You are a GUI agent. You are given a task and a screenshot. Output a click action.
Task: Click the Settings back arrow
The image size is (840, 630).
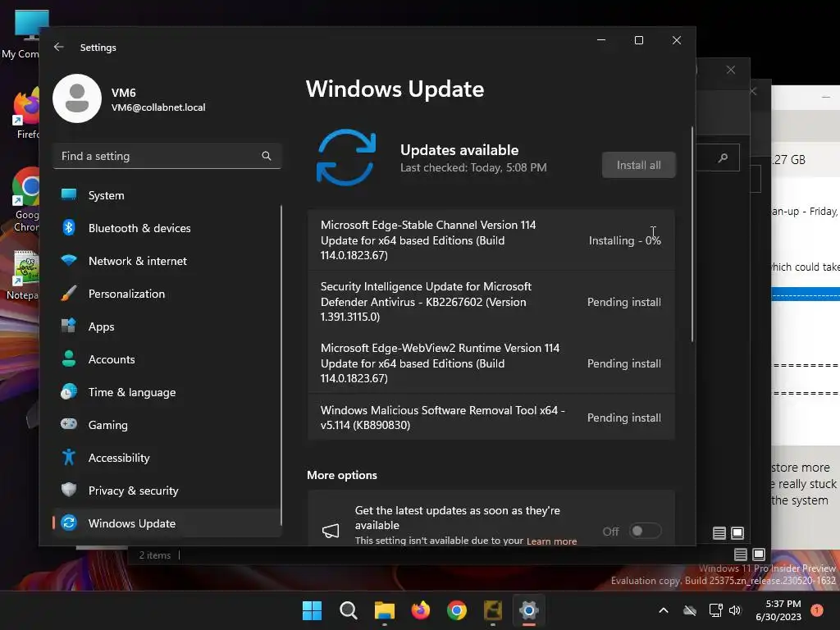coord(59,47)
